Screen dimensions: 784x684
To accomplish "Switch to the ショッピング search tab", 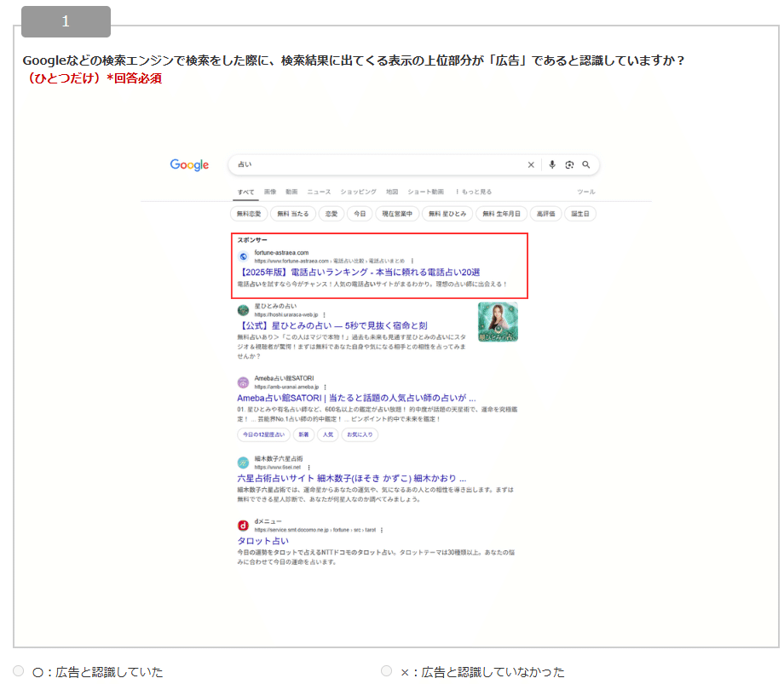I will [x=359, y=192].
